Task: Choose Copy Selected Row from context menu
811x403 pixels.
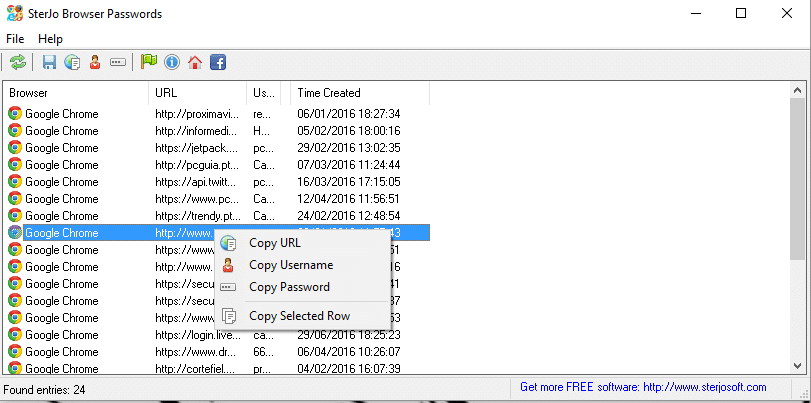Action: (x=302, y=316)
